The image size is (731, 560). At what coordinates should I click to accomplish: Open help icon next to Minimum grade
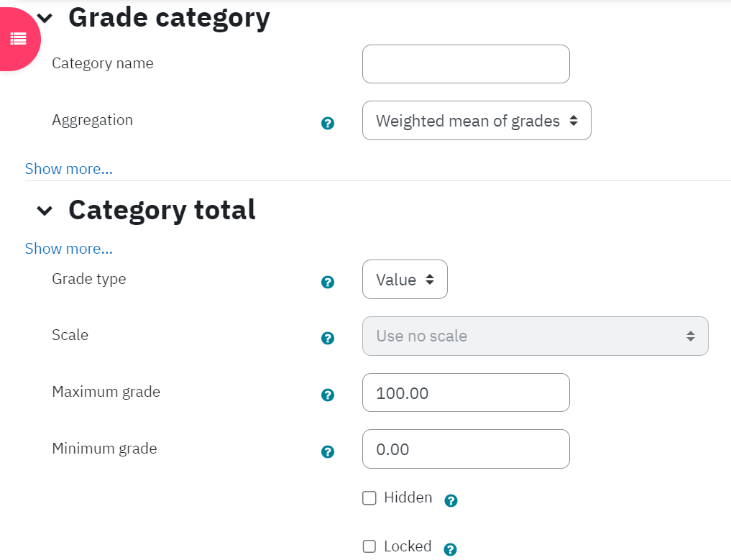click(x=328, y=451)
